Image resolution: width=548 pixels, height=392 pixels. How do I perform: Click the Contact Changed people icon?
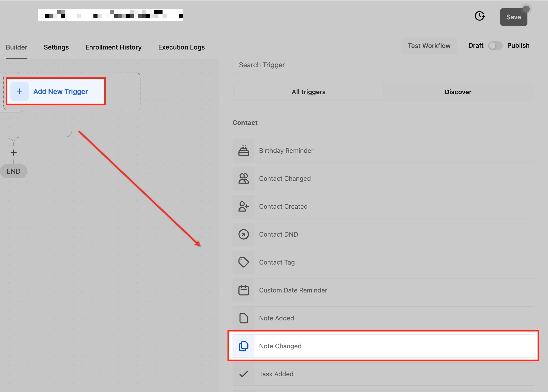pyautogui.click(x=244, y=178)
